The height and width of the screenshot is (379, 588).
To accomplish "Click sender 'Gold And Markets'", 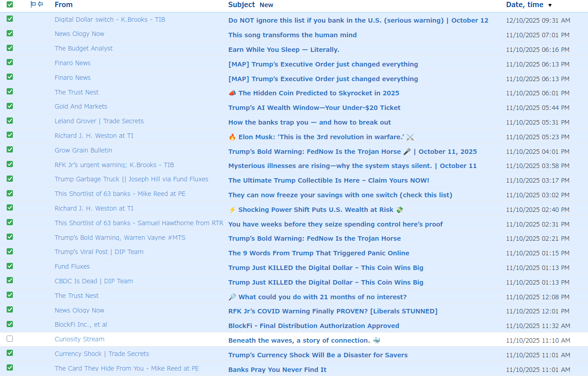I will click(81, 106).
